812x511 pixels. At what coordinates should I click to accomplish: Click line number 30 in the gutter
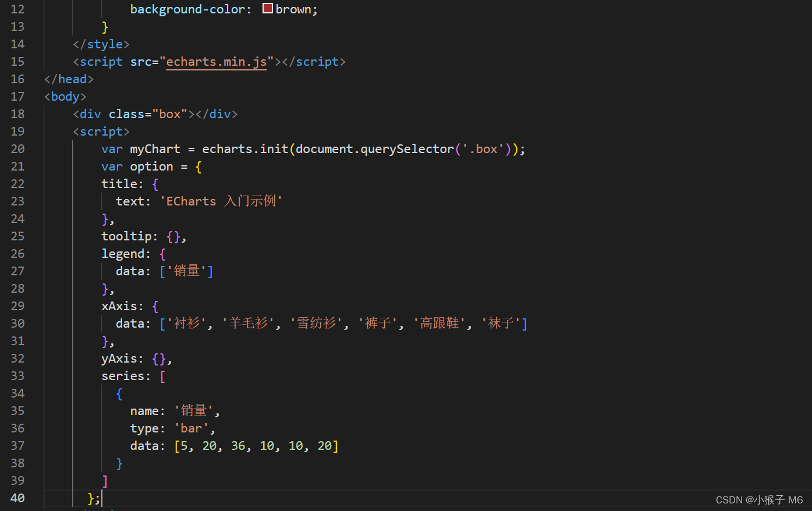pos(17,324)
